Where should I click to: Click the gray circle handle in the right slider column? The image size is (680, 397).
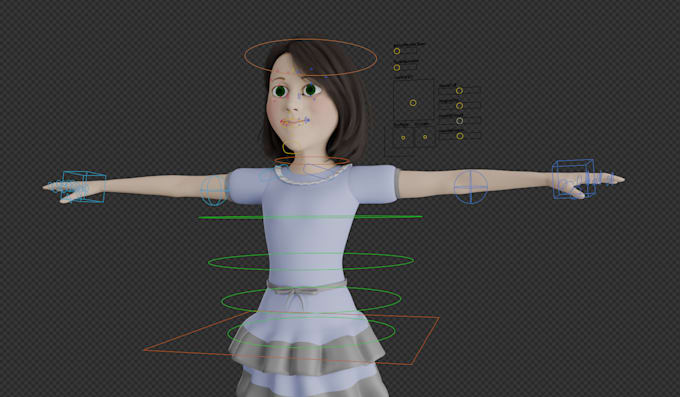pyautogui.click(x=460, y=121)
